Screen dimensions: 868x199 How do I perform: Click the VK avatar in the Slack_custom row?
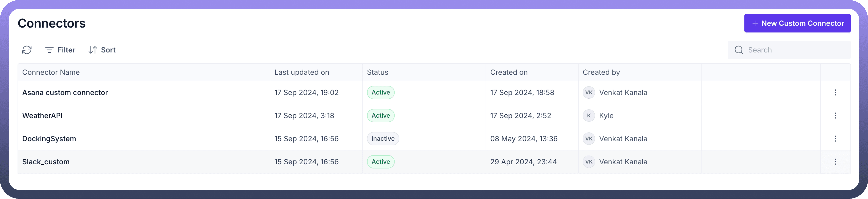click(x=588, y=162)
